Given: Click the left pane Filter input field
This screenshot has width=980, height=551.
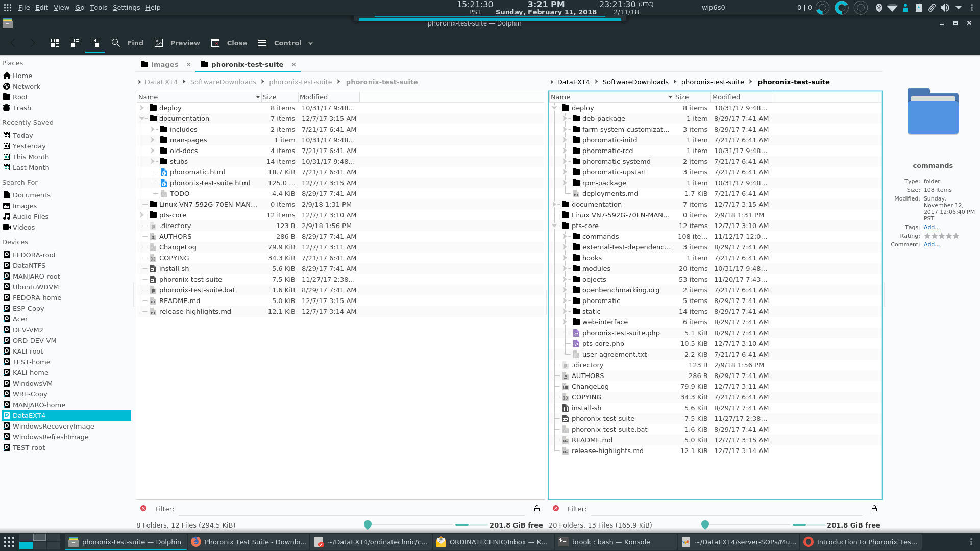Looking at the screenshot, I should tap(351, 509).
